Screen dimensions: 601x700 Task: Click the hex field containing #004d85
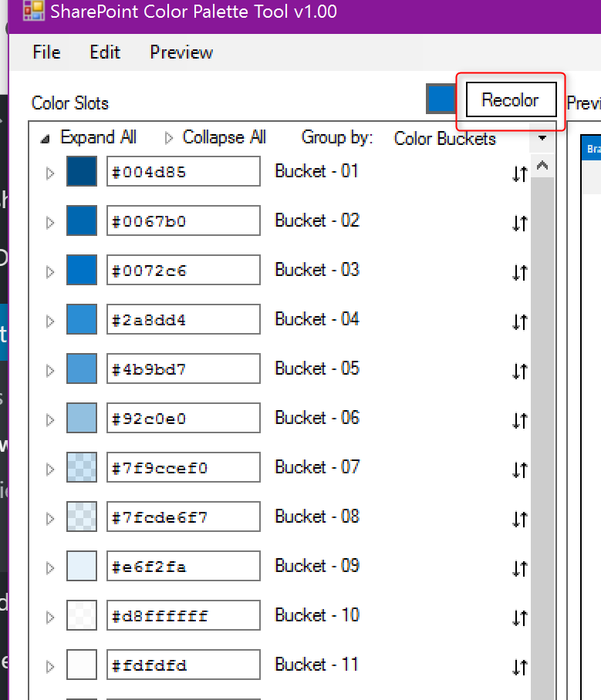coord(183,171)
